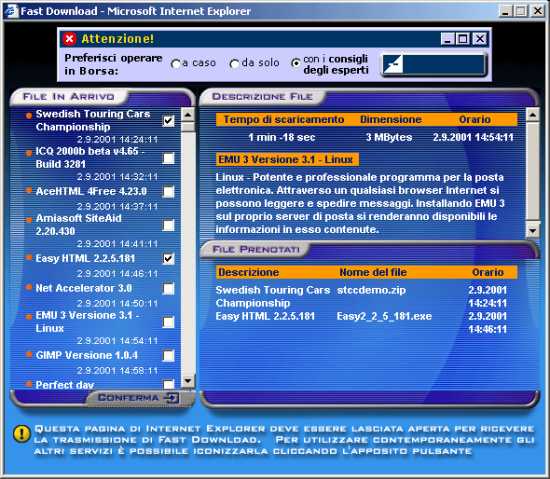Check the EMU 3 Versione 3.1 checkbox
Viewport: 550px width, 479px height.
[x=169, y=322]
